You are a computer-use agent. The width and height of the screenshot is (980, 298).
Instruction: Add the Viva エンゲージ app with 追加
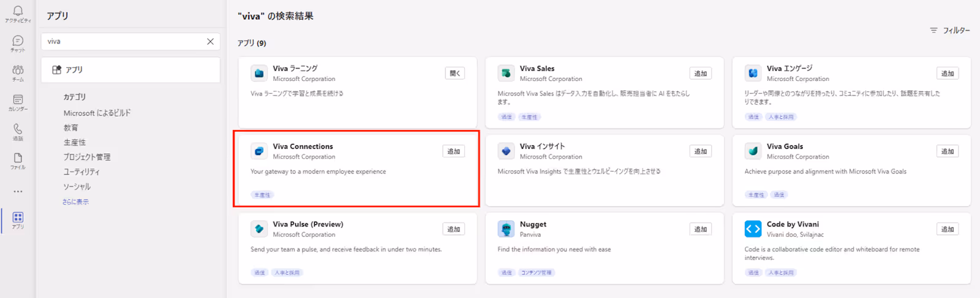pos(948,74)
